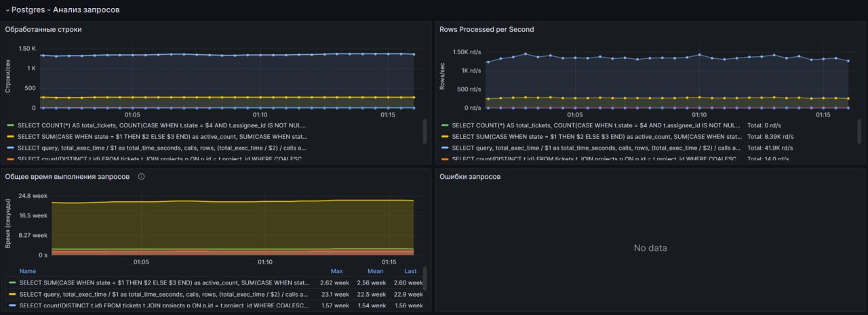Image resolution: width=868 pixels, height=315 pixels.
Task: Sort legend table by Name column
Action: point(27,271)
